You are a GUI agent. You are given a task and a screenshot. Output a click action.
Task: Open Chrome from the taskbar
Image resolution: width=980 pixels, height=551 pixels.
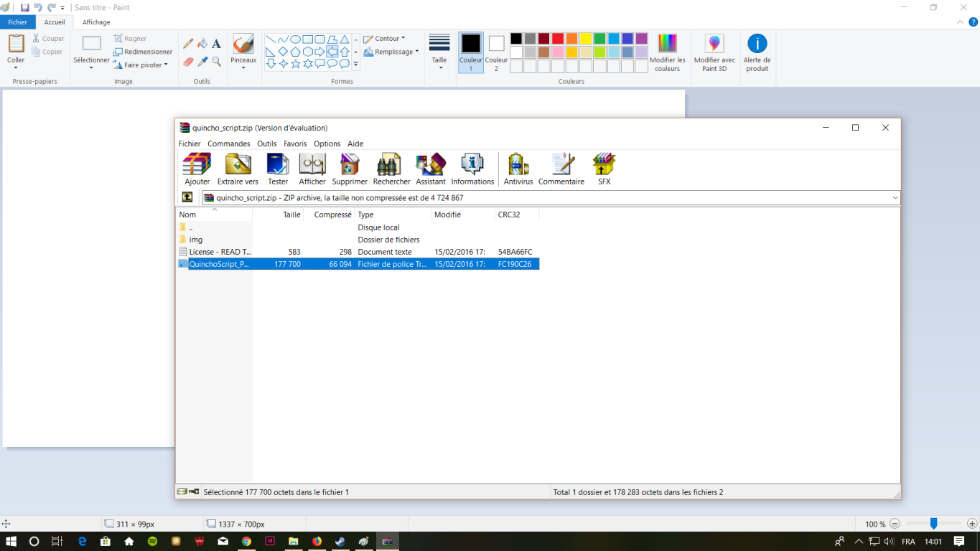pos(246,542)
